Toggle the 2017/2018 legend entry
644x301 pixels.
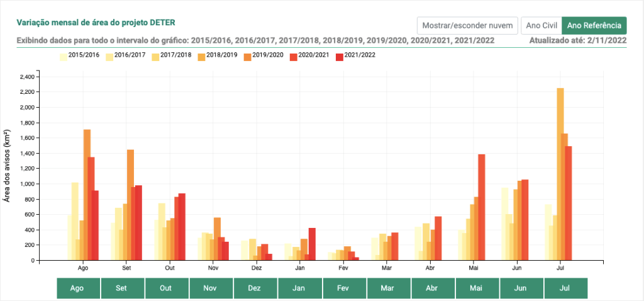pos(156,55)
